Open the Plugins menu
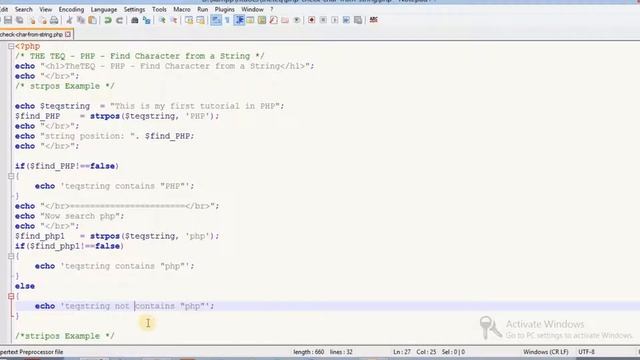The height and width of the screenshot is (360, 640). pos(224,9)
